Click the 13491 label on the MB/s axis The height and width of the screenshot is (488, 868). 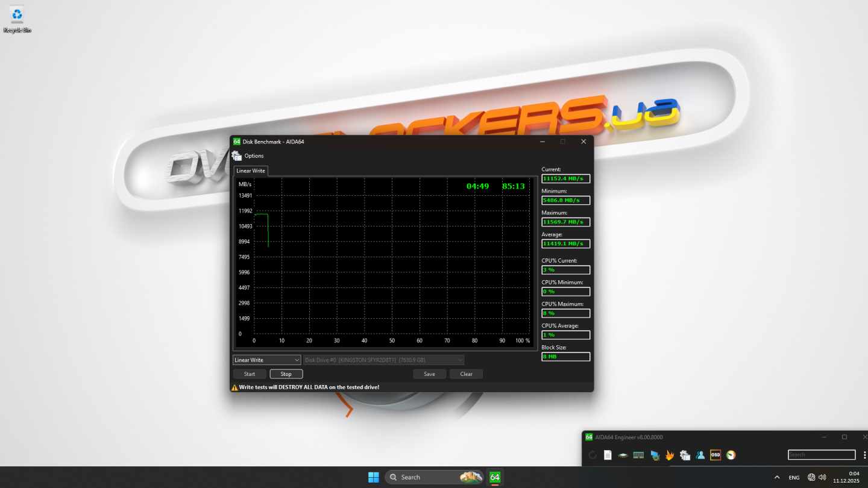point(245,196)
